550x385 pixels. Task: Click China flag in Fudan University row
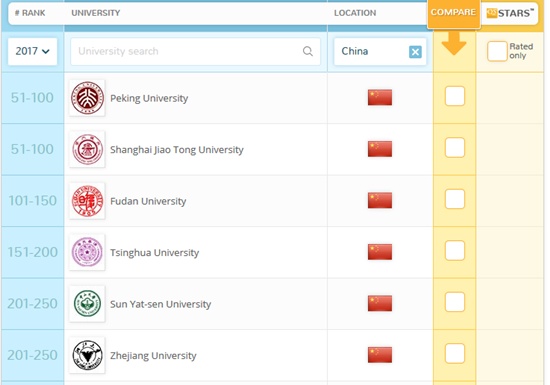pyautogui.click(x=380, y=200)
